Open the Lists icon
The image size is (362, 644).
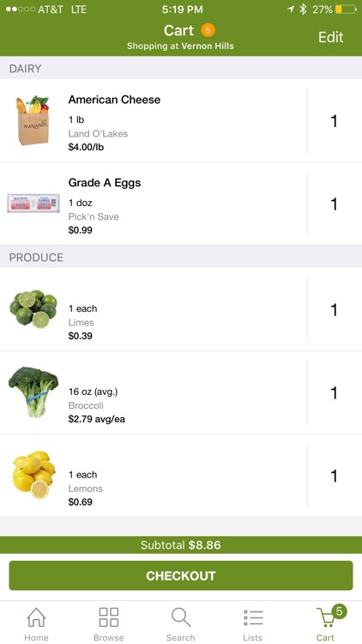click(x=253, y=617)
